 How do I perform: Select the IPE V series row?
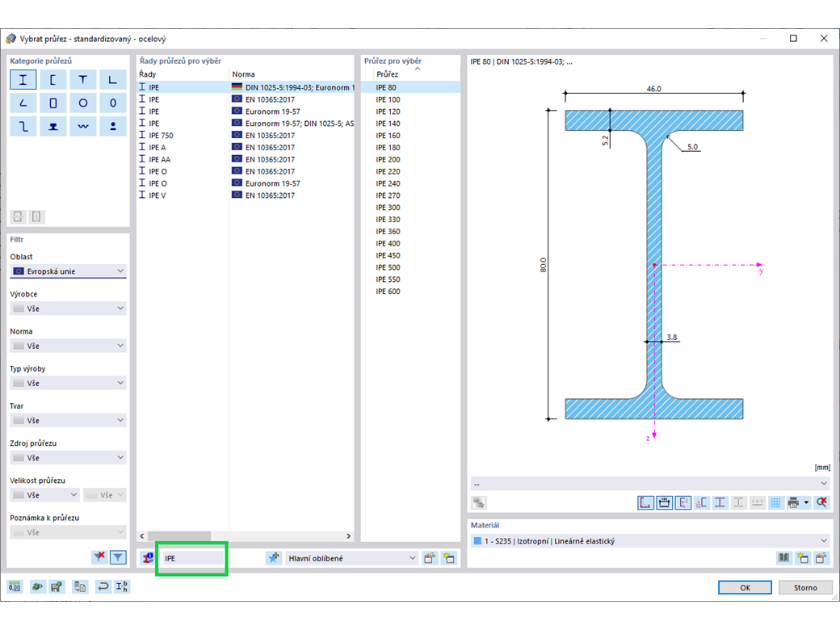246,195
